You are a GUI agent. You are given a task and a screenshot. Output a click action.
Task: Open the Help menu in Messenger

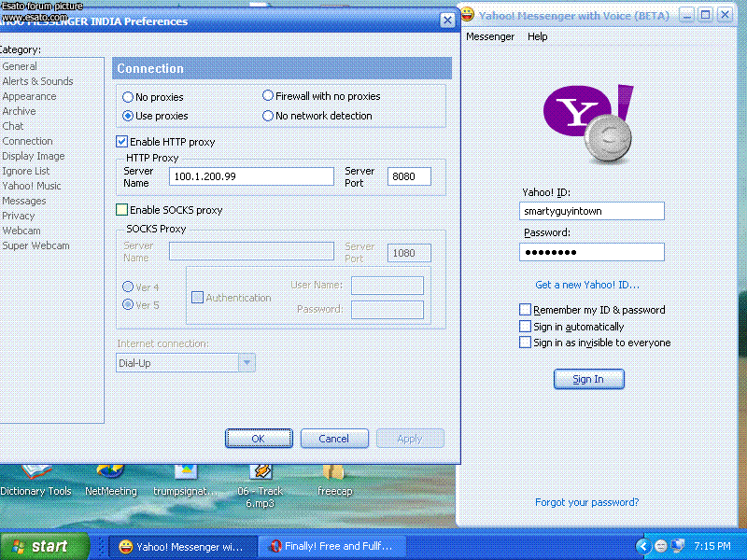[538, 36]
